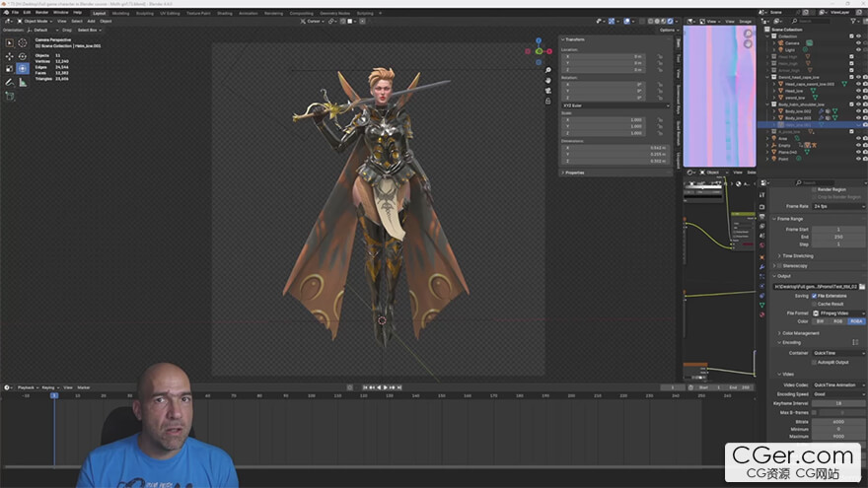Select the Rotate tool

(22, 56)
